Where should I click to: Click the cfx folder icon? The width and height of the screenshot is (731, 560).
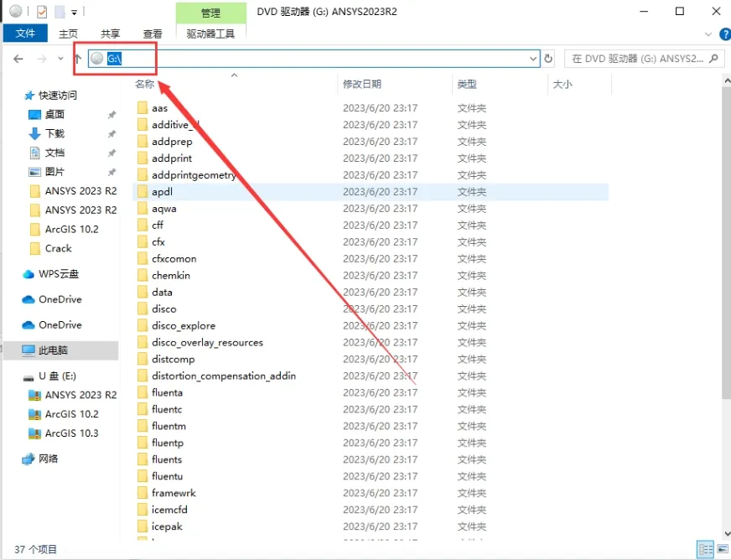point(143,242)
